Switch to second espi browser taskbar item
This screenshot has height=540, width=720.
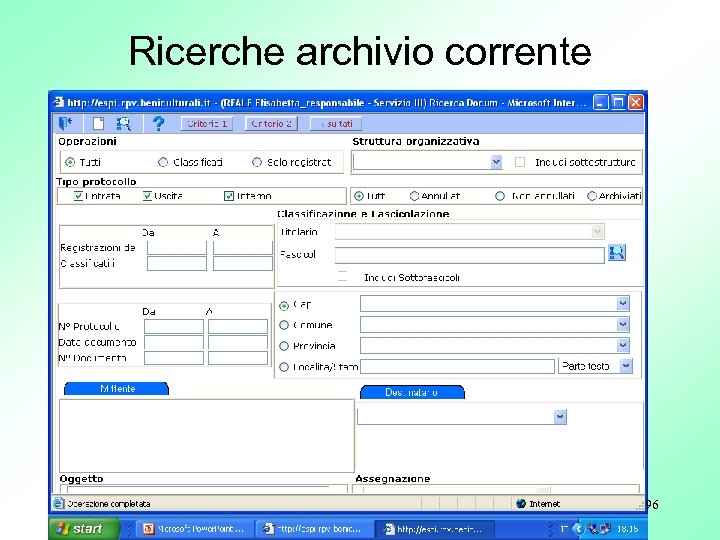pos(434,529)
